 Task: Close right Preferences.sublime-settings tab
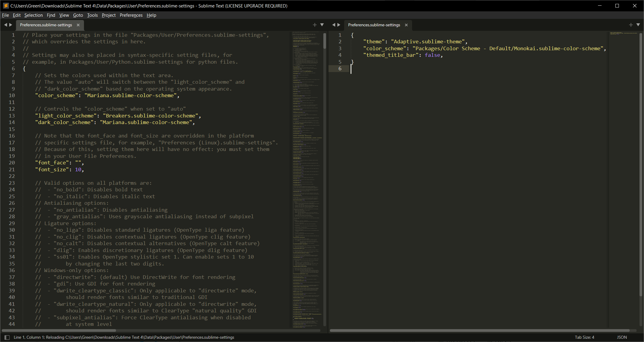point(406,25)
